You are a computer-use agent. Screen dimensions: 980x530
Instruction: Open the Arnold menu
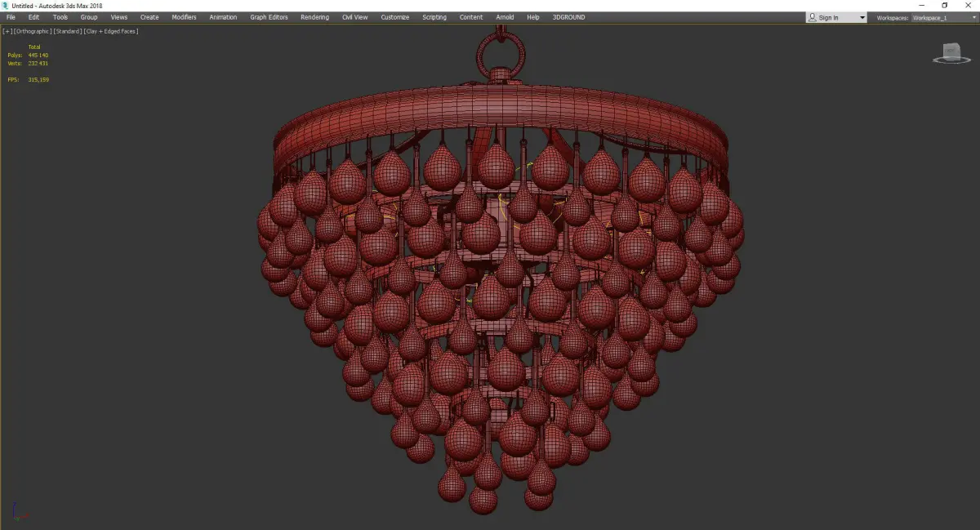(x=505, y=17)
